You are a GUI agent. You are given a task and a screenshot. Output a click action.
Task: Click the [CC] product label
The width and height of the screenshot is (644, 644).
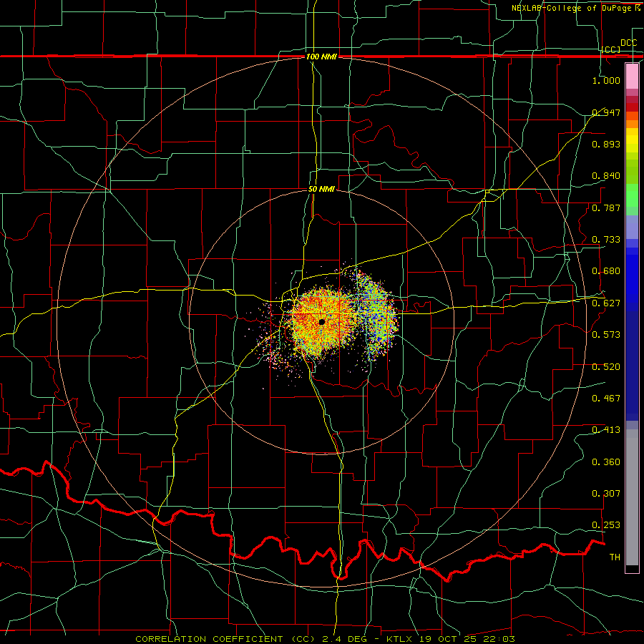611,49
